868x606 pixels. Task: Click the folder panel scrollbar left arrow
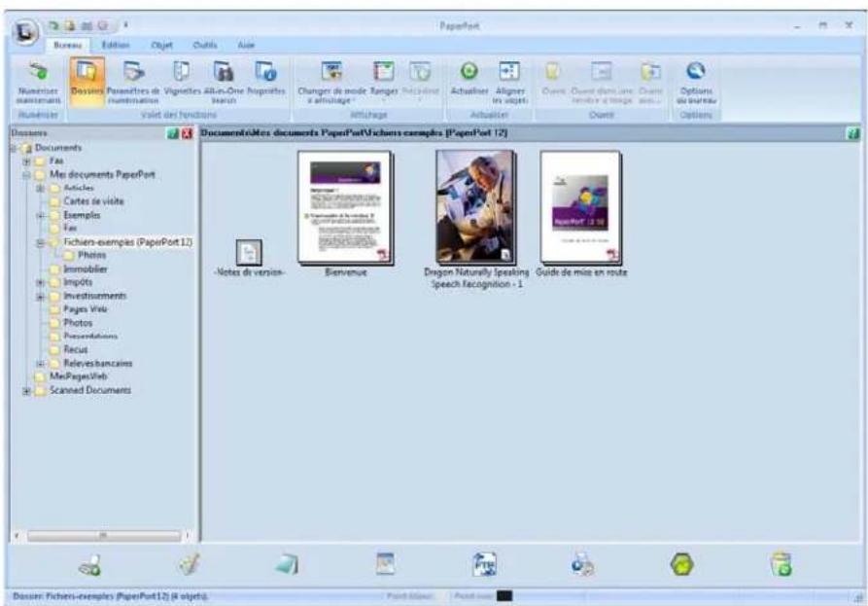pyautogui.click(x=17, y=536)
